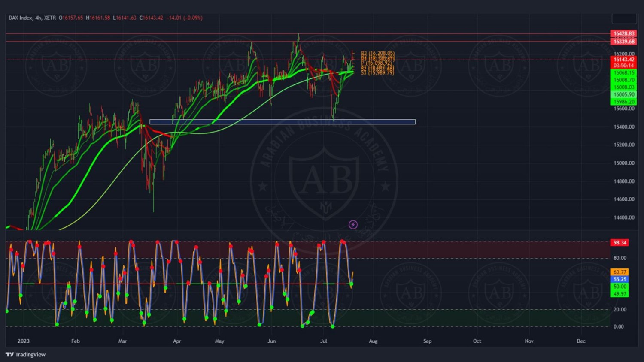Image resolution: width=644 pixels, height=362 pixels.
Task: Open the TradingView logo link
Action: click(x=26, y=354)
